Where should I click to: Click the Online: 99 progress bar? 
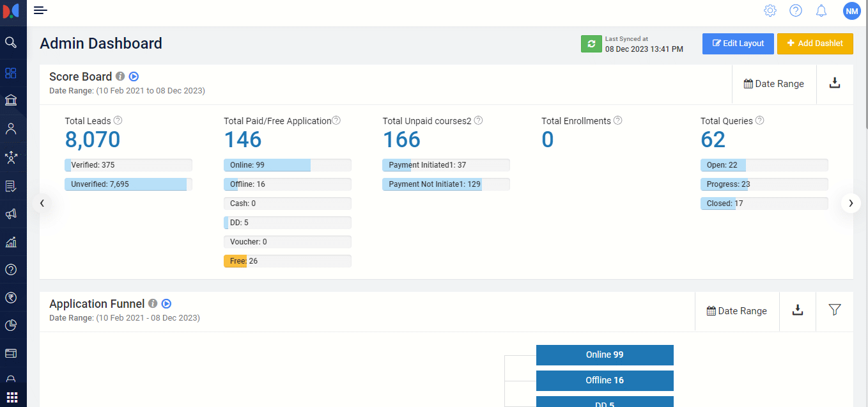(288, 165)
